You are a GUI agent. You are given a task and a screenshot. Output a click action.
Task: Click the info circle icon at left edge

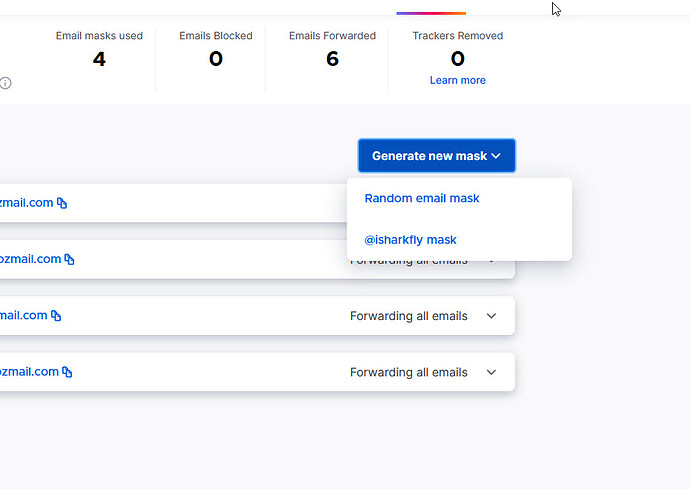[5, 83]
